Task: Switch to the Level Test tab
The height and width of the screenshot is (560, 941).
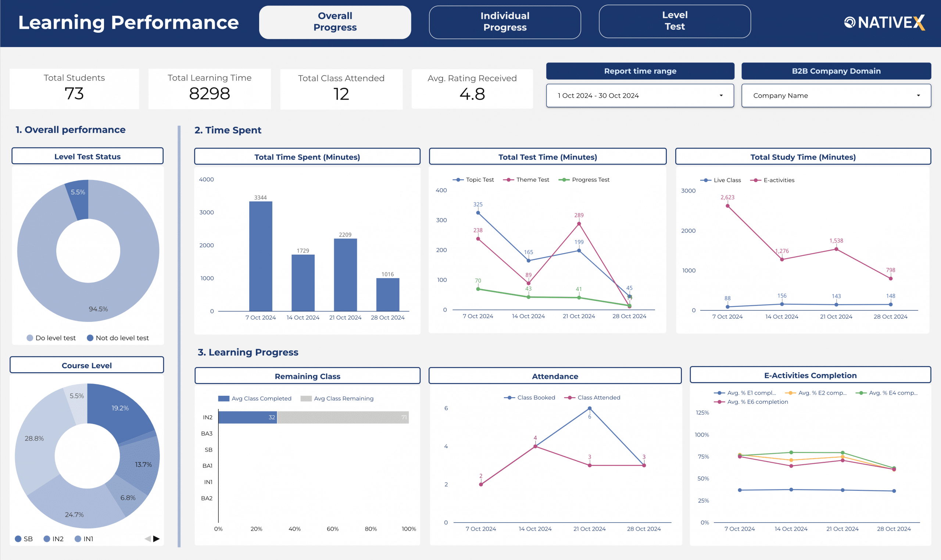Action: pyautogui.click(x=675, y=21)
